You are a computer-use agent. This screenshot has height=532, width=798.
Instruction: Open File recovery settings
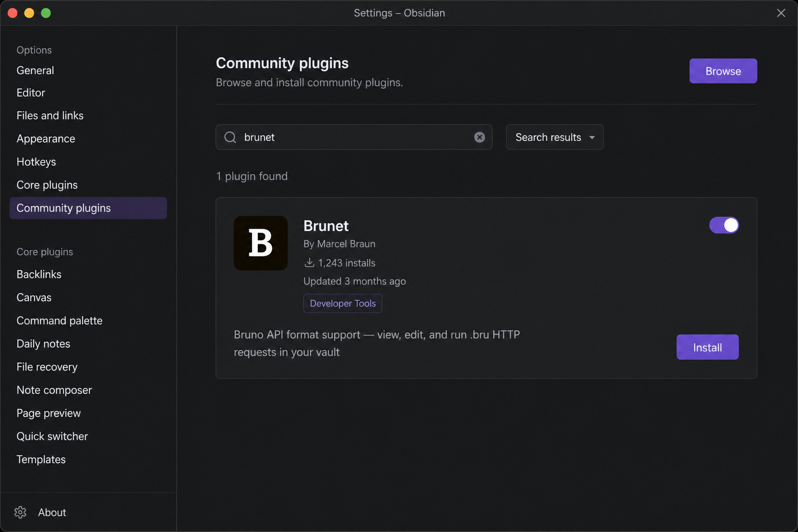47,367
